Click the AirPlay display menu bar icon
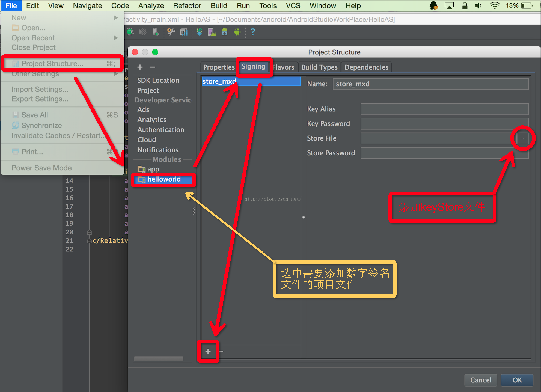 [449, 5]
